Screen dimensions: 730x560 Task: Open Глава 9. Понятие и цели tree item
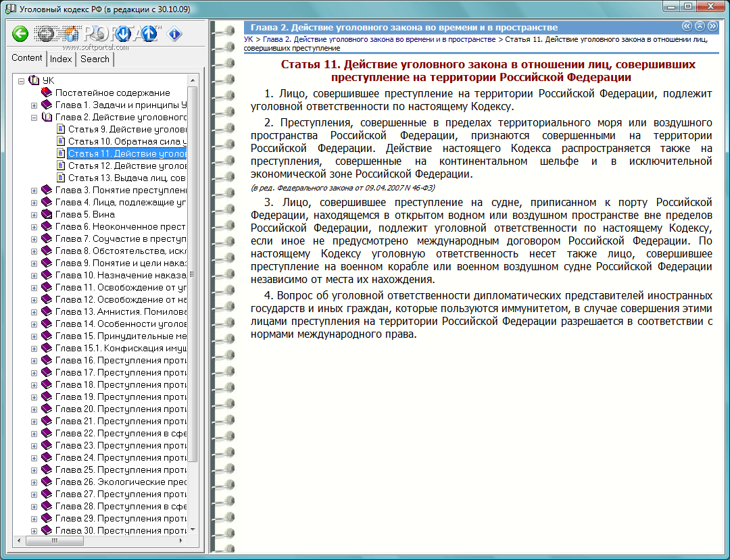click(x=120, y=263)
